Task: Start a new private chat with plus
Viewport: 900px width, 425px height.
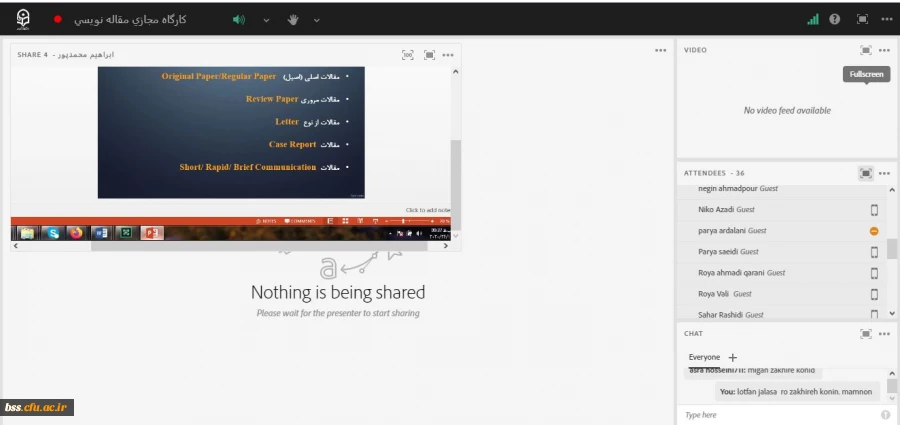Action: click(x=732, y=357)
